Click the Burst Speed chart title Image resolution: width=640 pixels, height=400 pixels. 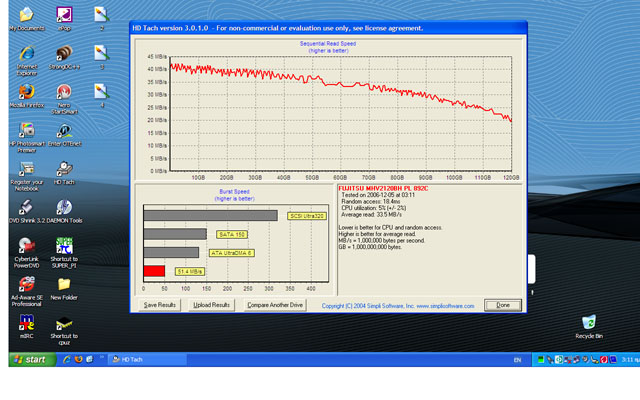tap(234, 191)
